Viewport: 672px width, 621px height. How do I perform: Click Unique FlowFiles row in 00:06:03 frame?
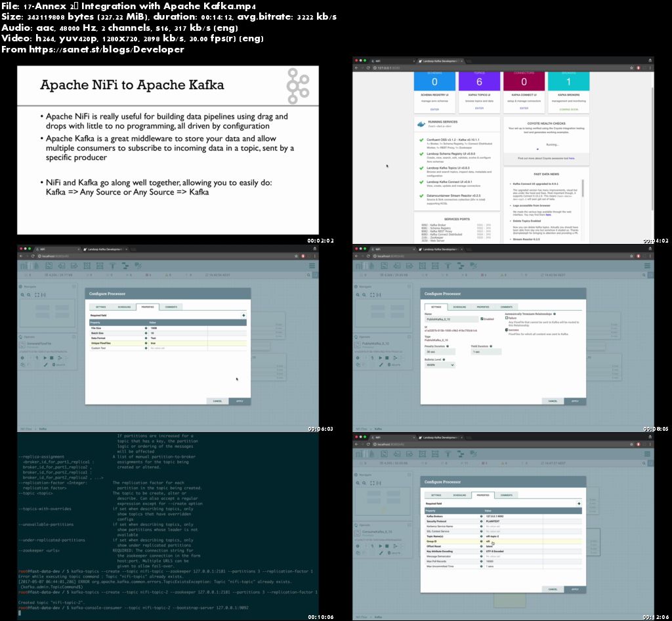coord(168,343)
